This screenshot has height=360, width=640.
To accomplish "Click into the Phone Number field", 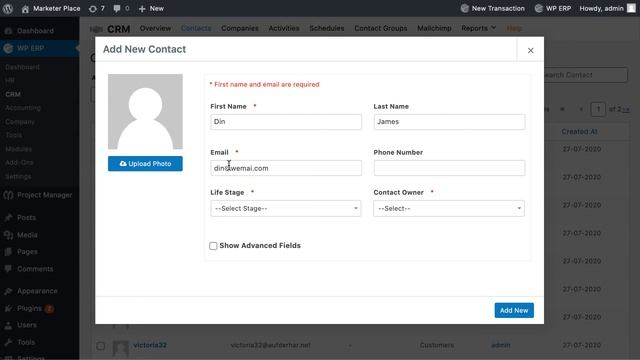I will 449,168.
